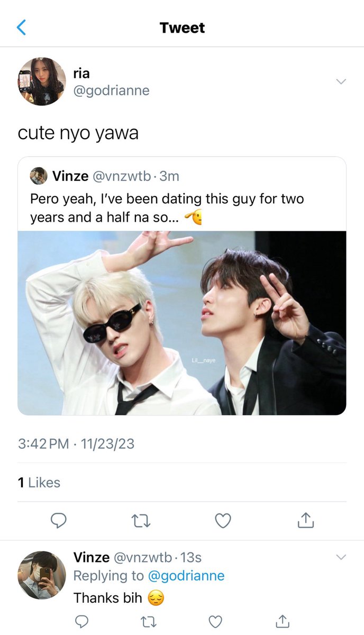Open the @godrianne handle under ria
Viewport: 364px width, 635px height.
(x=111, y=90)
